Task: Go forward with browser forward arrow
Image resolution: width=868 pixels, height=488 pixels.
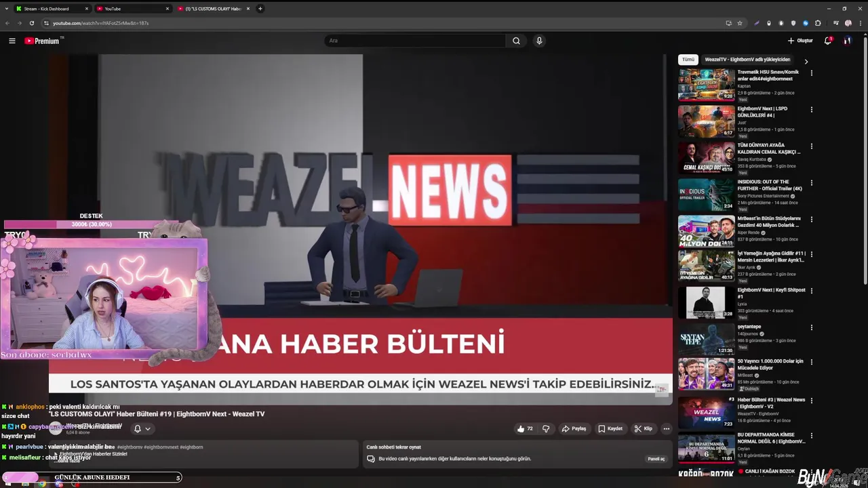Action: [20, 23]
